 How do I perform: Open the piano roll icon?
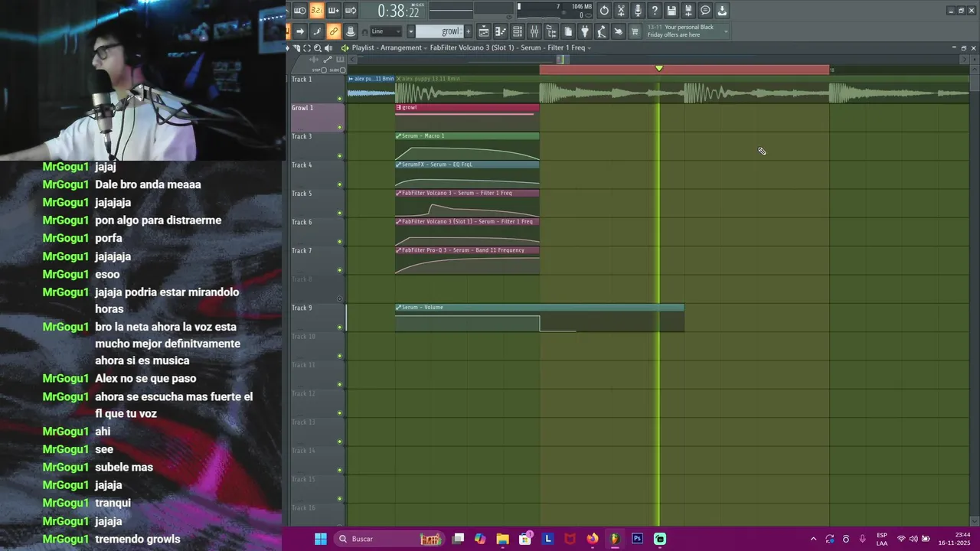click(501, 31)
